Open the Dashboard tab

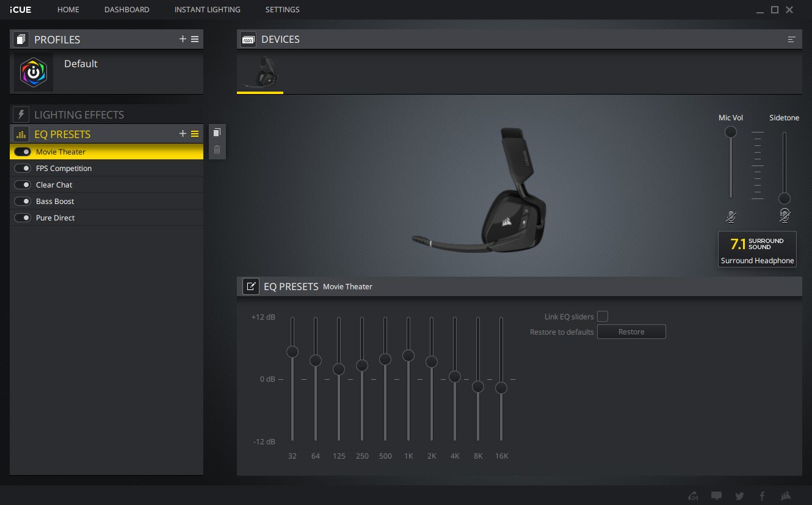pyautogui.click(x=127, y=10)
